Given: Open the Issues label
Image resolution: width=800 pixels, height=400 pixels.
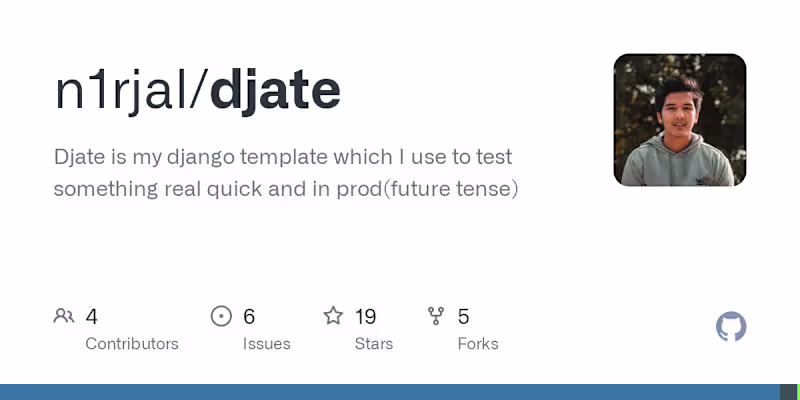Looking at the screenshot, I should [x=266, y=344].
